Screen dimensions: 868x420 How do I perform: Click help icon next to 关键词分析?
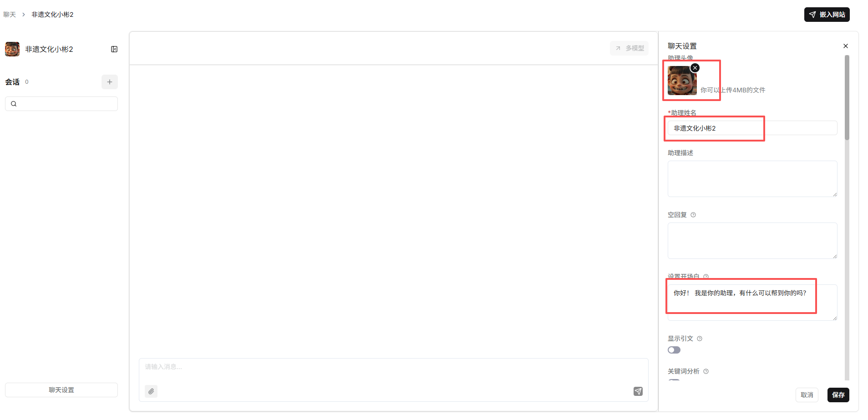706,371
